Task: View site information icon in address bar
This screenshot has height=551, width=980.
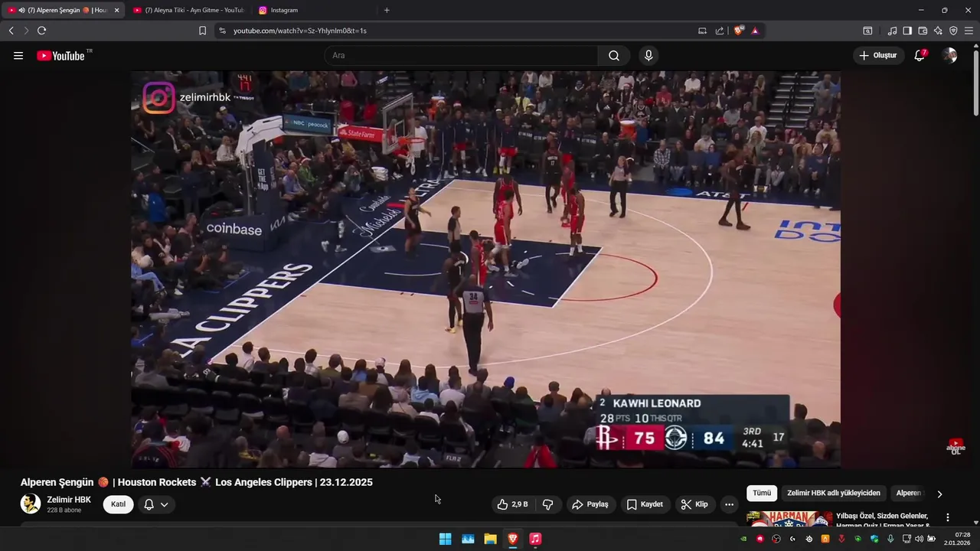Action: [222, 31]
